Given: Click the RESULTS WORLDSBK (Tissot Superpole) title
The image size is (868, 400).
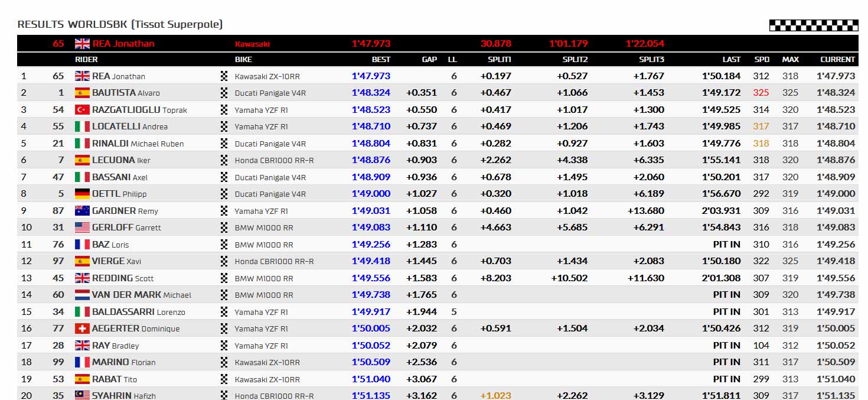Looking at the screenshot, I should (x=120, y=24).
